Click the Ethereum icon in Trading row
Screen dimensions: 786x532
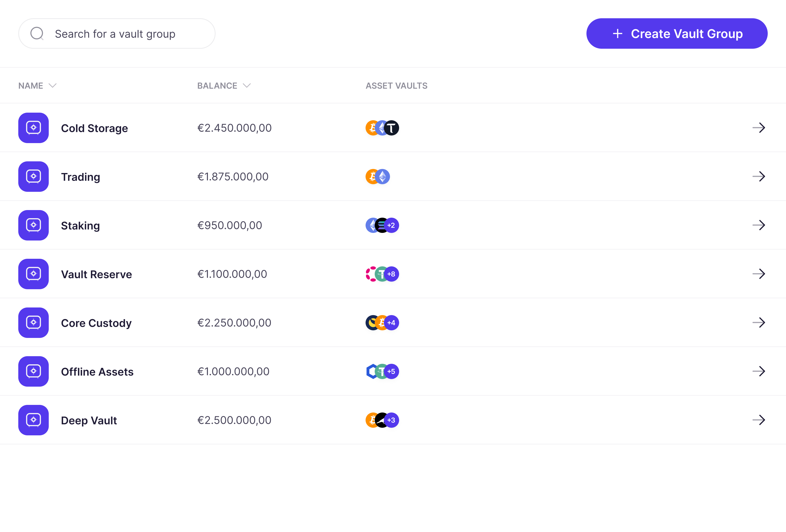[x=383, y=176]
